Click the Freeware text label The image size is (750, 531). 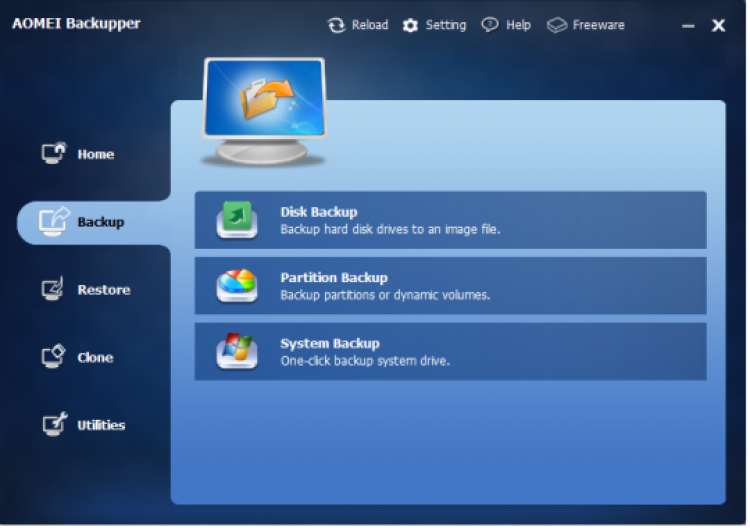(601, 25)
